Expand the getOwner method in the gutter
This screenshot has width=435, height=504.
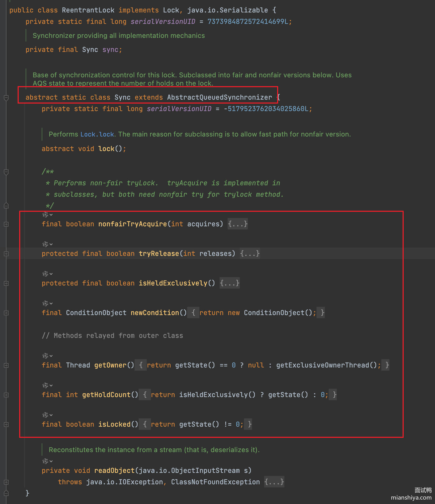(6, 365)
